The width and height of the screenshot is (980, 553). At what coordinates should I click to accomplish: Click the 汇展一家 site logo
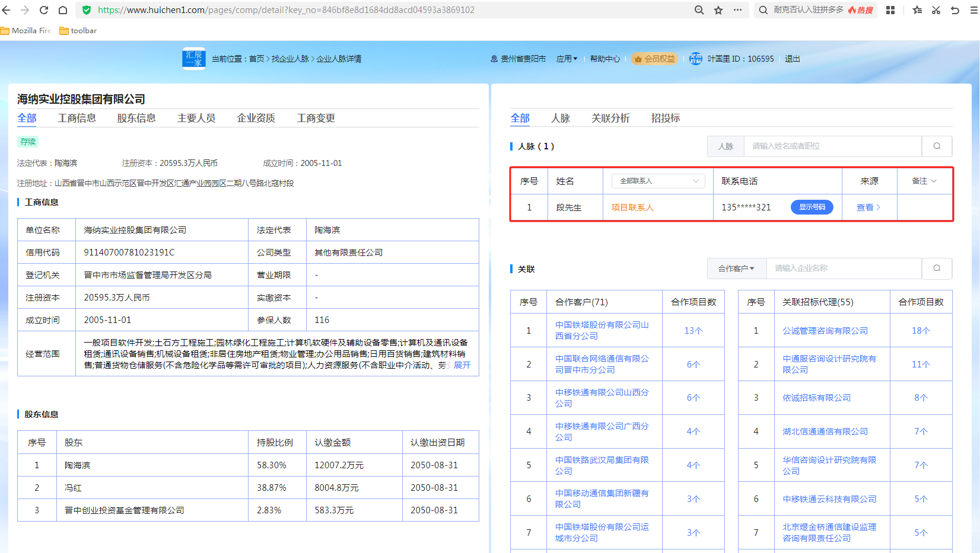(194, 59)
